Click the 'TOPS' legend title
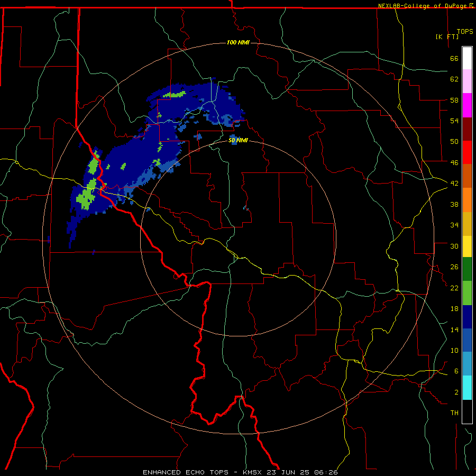 pos(465,32)
